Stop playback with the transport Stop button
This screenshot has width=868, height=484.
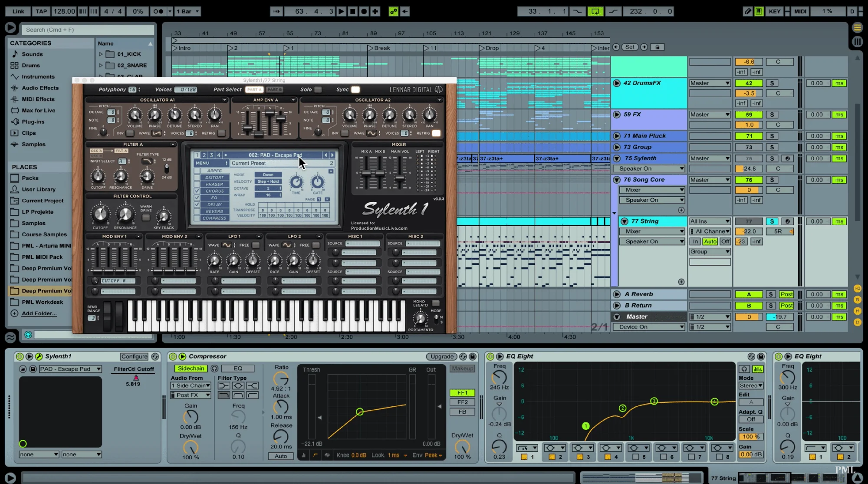pos(353,11)
